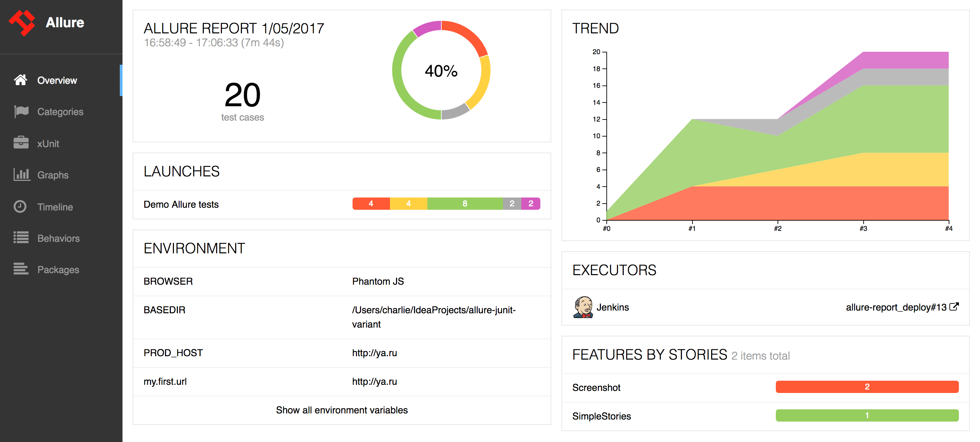
Task: Click the red failed count on Demo Allure tests
Action: (371, 204)
